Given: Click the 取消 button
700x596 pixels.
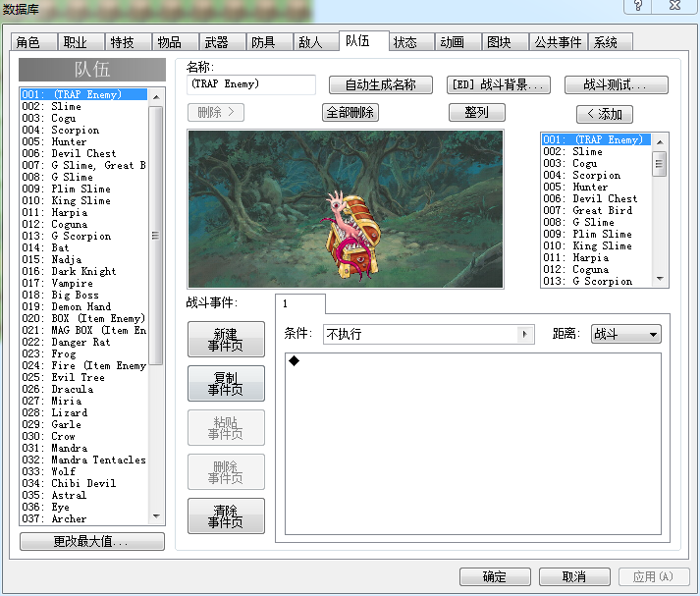Looking at the screenshot, I should 574,576.
